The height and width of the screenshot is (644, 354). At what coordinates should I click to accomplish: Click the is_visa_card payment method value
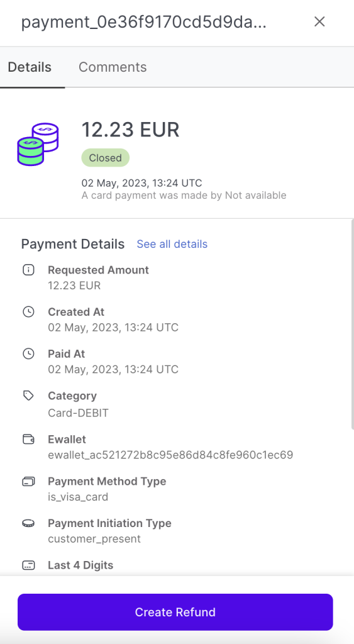coord(78,497)
